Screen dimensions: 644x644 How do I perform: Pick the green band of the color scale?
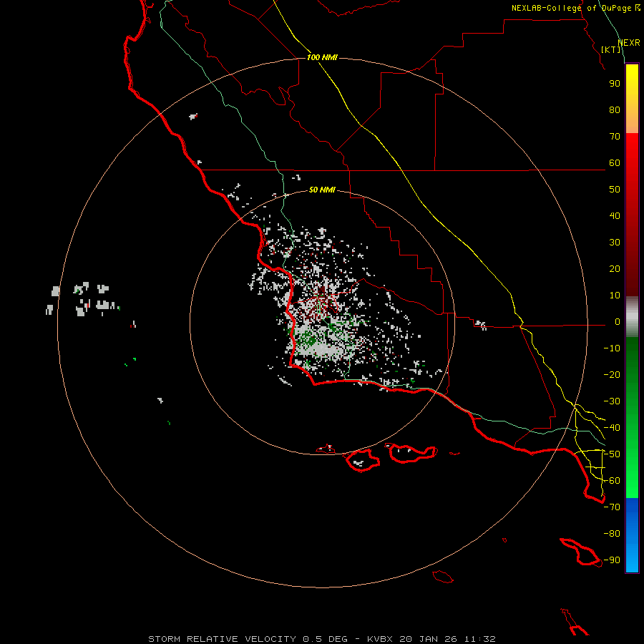pos(632,418)
